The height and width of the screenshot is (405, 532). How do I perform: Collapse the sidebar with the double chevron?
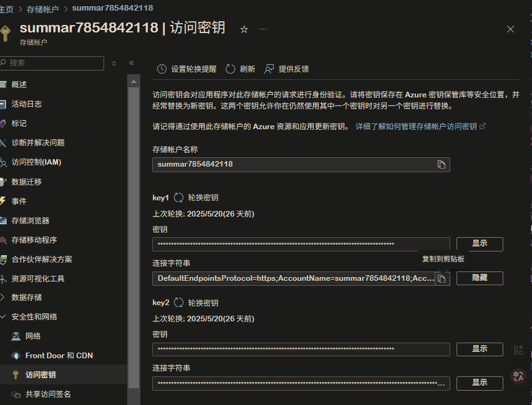131,62
